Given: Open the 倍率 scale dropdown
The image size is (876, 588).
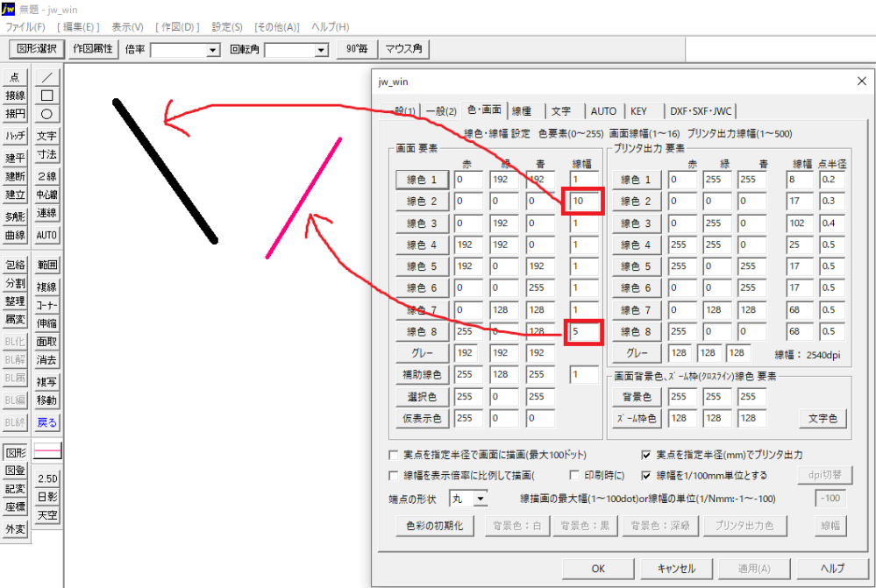Looking at the screenshot, I should 212,50.
